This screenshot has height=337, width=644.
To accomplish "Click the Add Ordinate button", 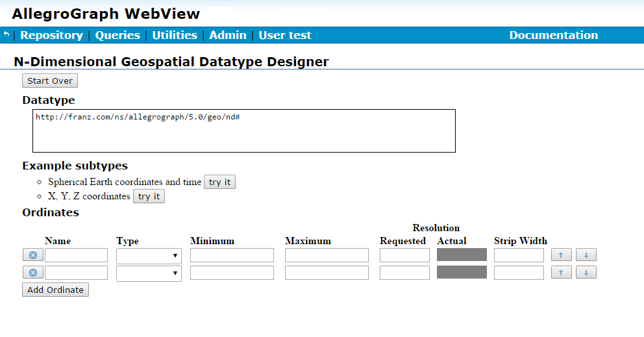I will pos(55,290).
